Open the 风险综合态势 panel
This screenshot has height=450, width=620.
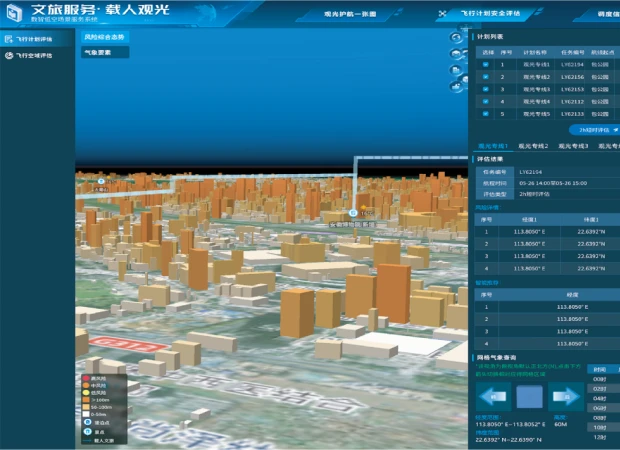104,37
